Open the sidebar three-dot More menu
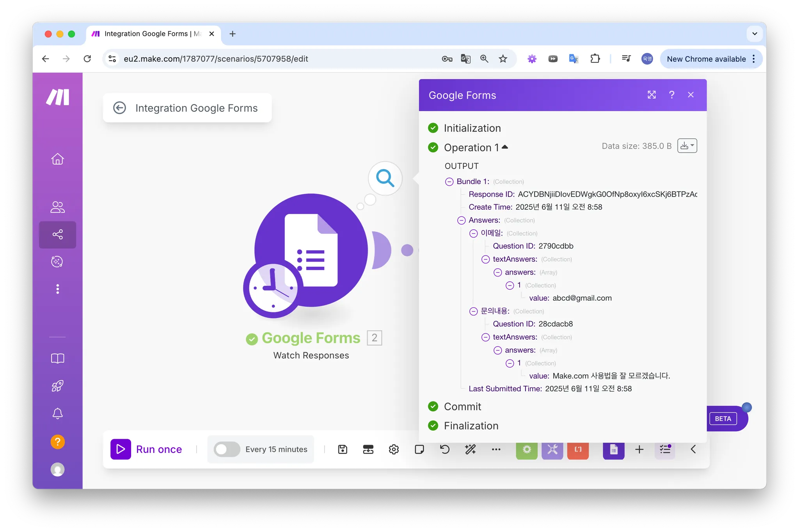This screenshot has height=532, width=799. (57, 289)
